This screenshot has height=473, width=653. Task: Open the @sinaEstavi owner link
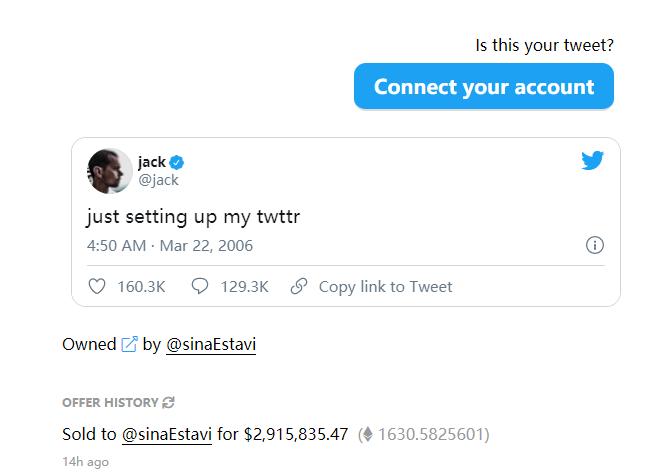point(210,344)
